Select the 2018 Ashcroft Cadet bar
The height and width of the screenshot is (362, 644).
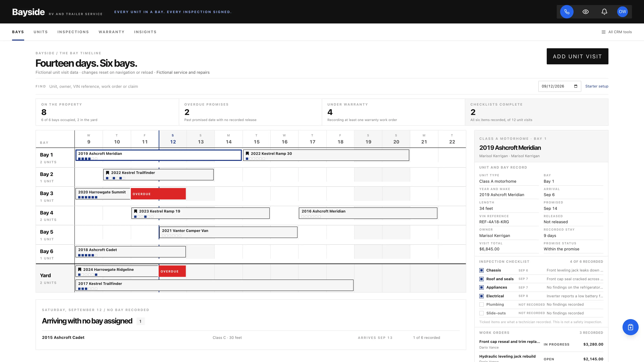click(130, 252)
